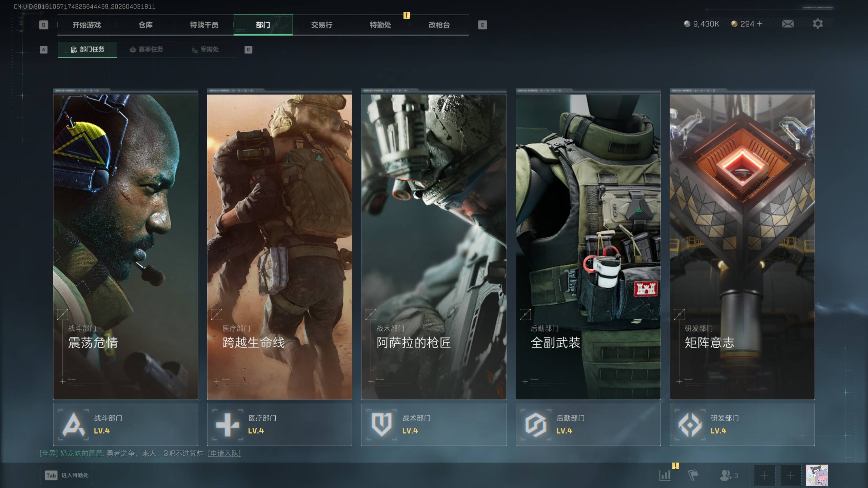Open the 矩阵意志 department card

(x=742, y=246)
